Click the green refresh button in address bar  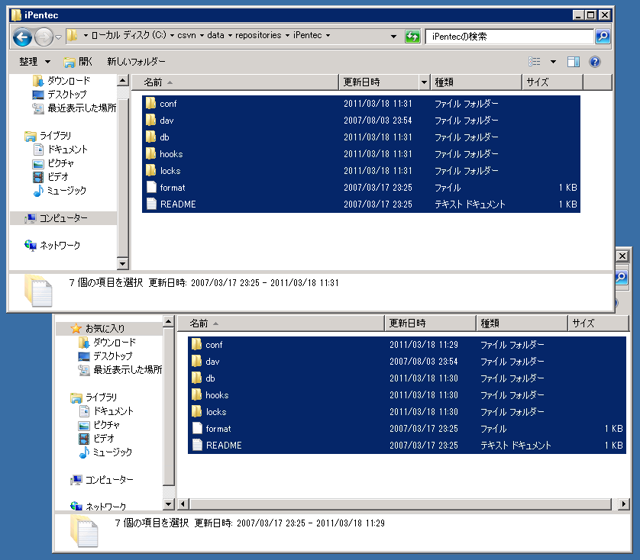coord(413,36)
